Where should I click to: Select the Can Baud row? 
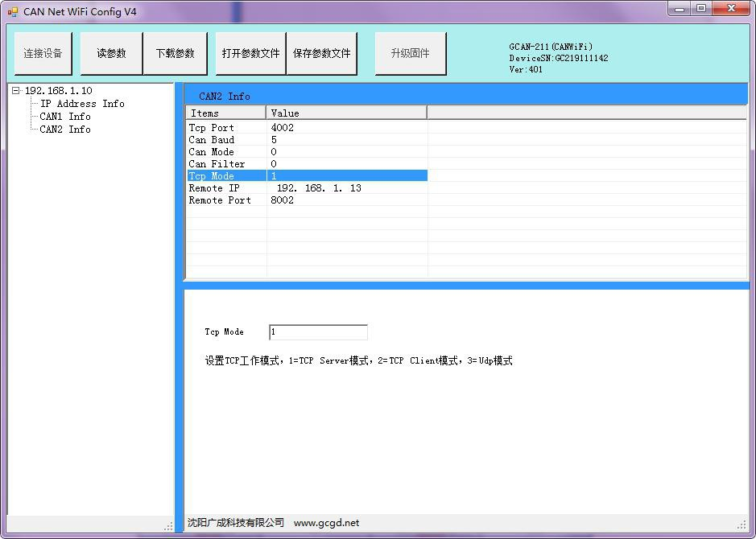click(x=212, y=140)
